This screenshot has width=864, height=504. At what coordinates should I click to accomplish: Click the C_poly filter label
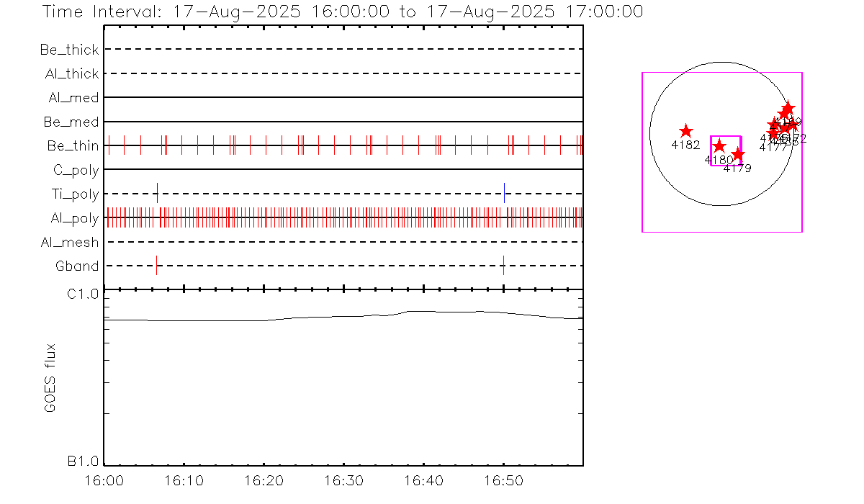pos(76,170)
